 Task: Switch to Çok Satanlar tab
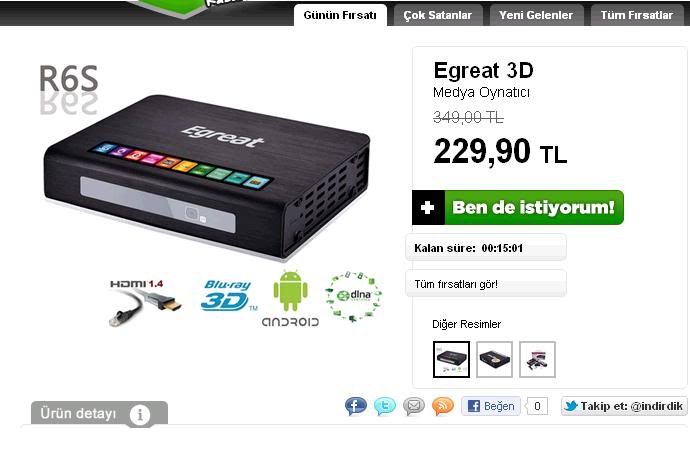point(438,15)
